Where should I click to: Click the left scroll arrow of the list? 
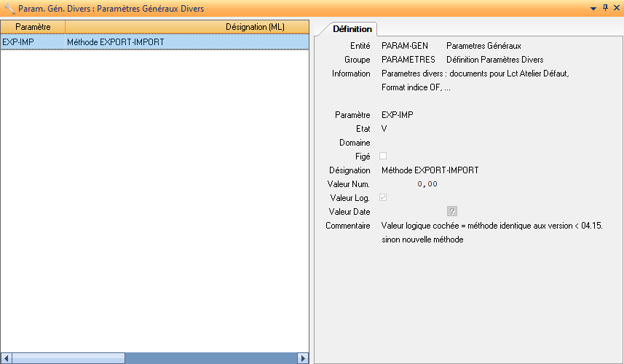(7, 358)
